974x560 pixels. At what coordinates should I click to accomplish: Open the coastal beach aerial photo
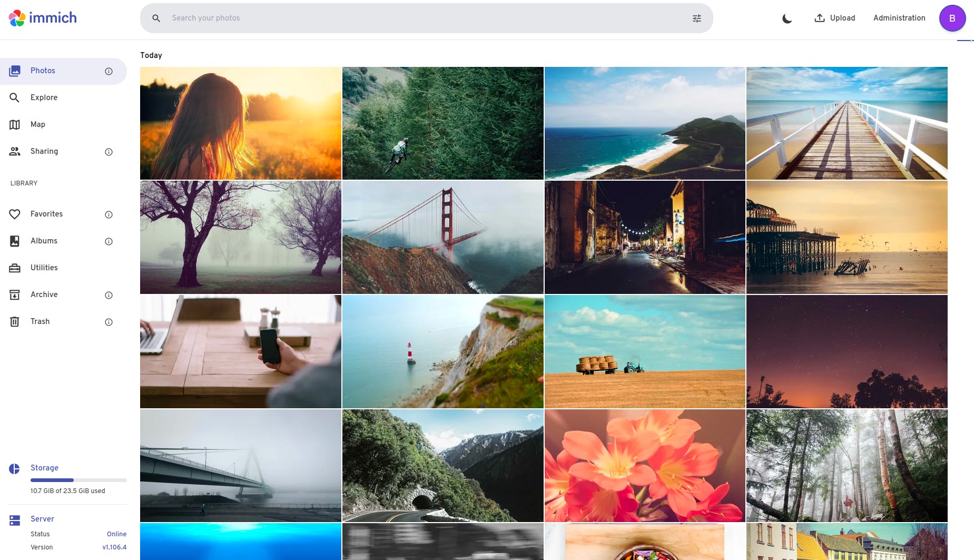point(645,123)
